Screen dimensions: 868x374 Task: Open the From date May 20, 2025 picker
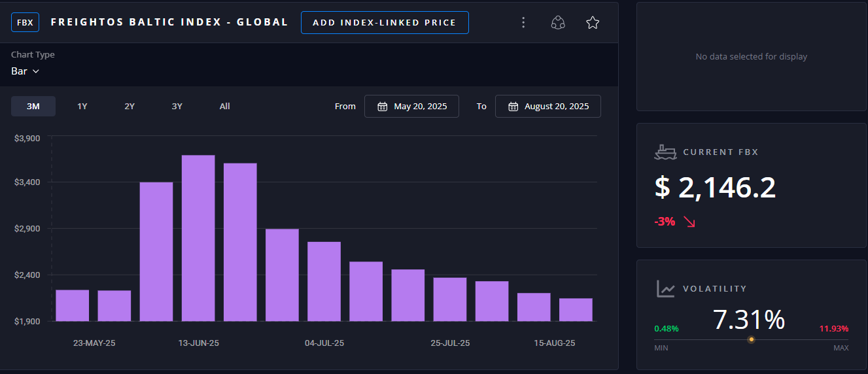pyautogui.click(x=411, y=106)
